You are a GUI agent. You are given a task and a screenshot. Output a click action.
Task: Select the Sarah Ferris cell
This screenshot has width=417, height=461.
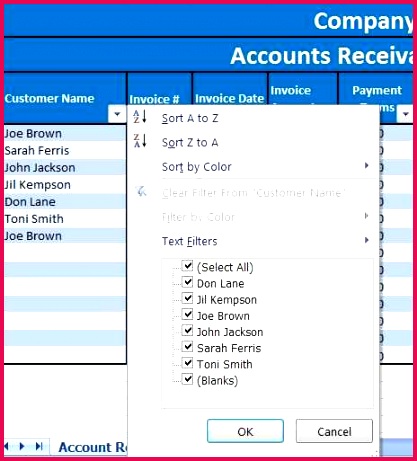tap(65, 150)
